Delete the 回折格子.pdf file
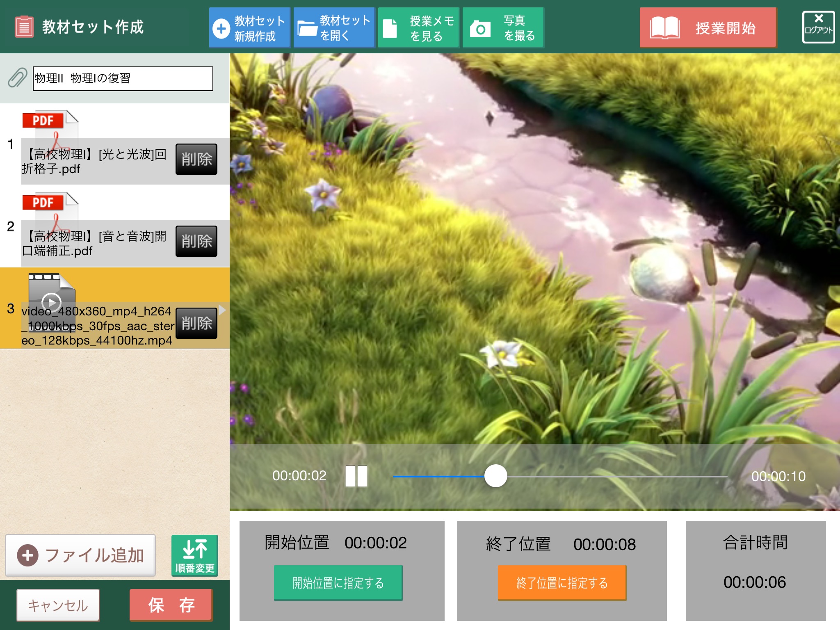Screen dimensions: 840x630 (x=196, y=159)
